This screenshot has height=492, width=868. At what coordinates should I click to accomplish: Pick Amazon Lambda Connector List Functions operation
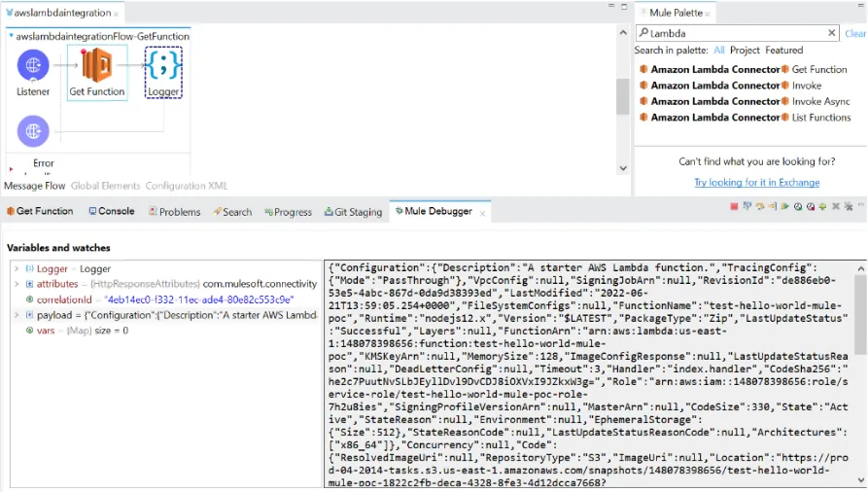(746, 118)
